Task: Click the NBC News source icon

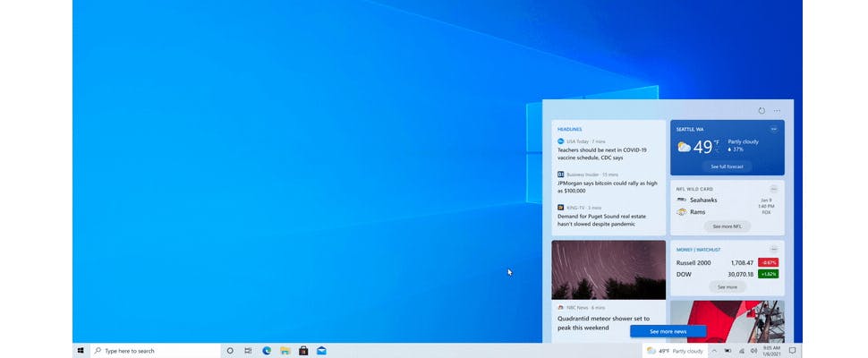Action: 561,307
